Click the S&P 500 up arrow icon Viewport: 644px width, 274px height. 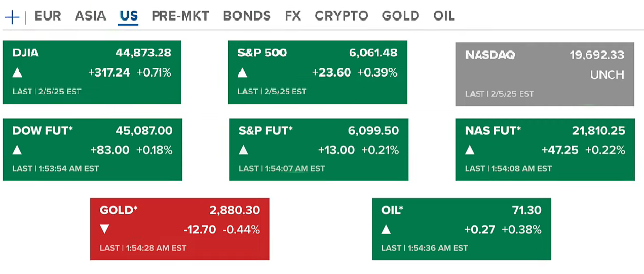click(x=243, y=73)
